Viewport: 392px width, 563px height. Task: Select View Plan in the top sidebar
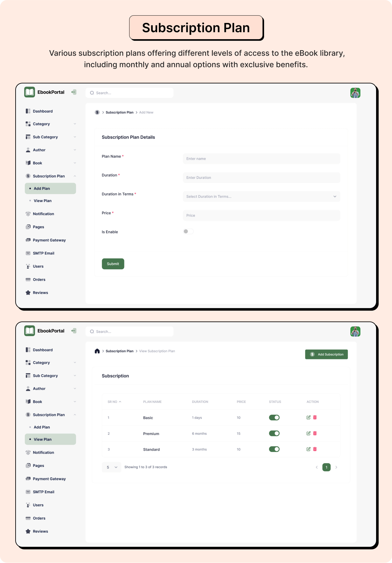point(43,201)
